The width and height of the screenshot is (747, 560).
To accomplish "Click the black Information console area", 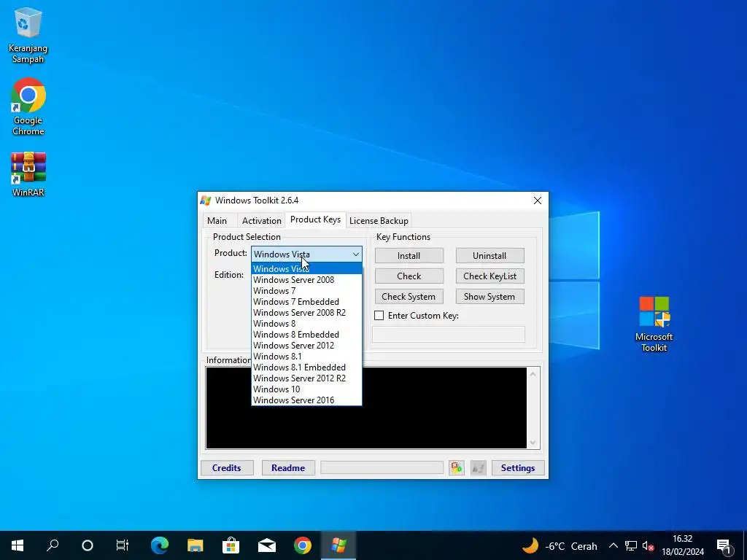I will (x=366, y=408).
